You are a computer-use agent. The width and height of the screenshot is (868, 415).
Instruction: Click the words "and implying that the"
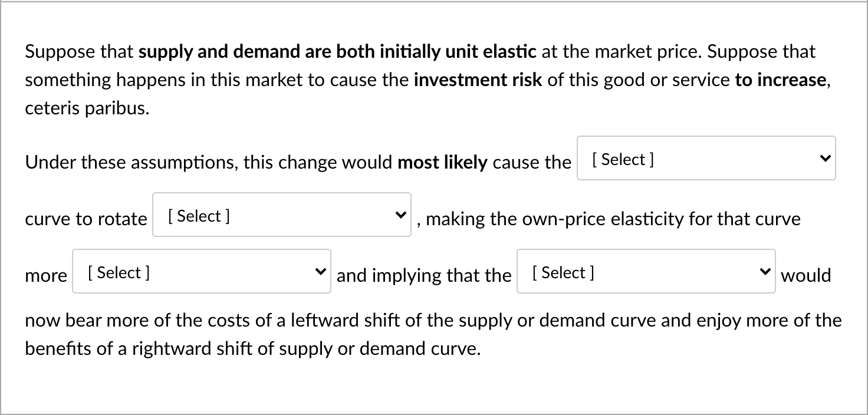(424, 275)
